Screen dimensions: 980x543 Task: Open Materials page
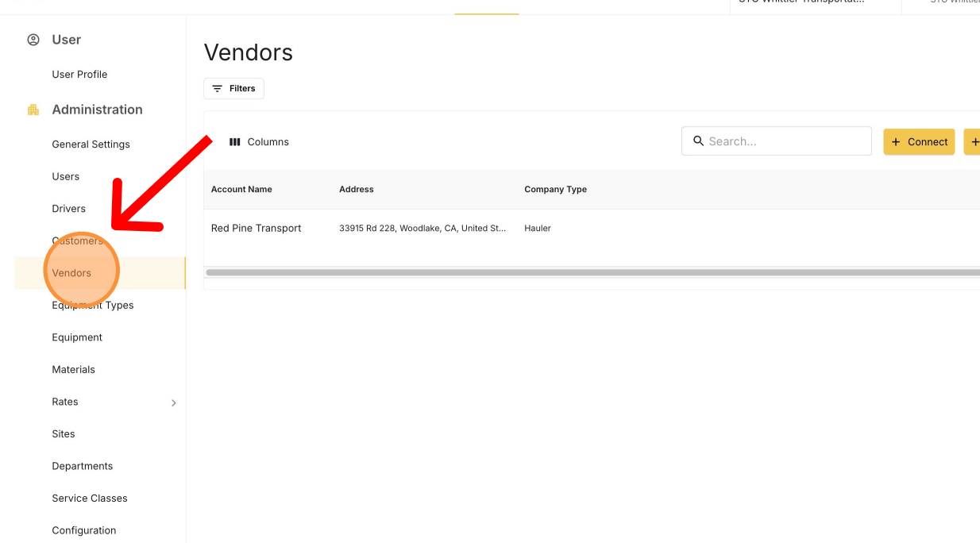(x=73, y=369)
